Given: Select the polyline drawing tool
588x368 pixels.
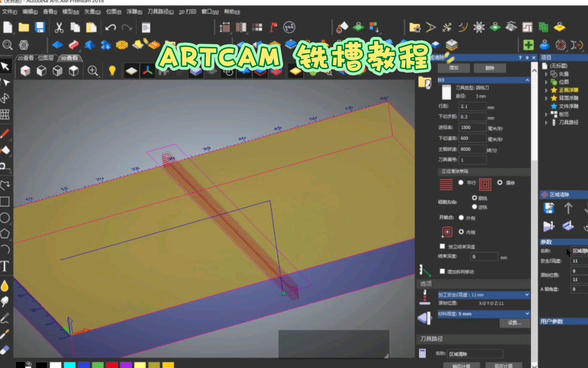Looking at the screenshot, I should coord(5,185).
